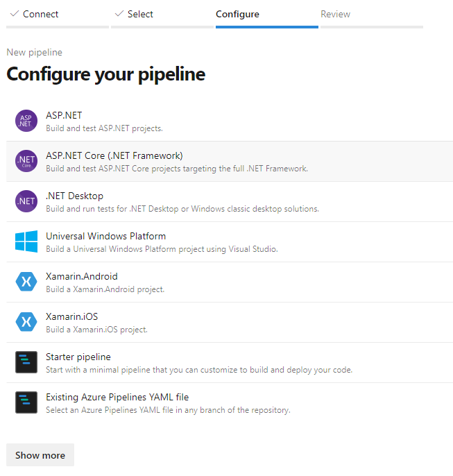453x476 pixels.
Task: Select ASP.NET Core (.NET Framework) template
Action: 114,155
